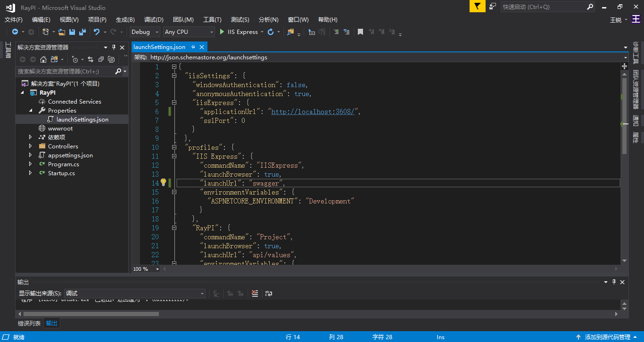Clear all output with the clear icon
This screenshot has height=342, width=644.
[255, 293]
